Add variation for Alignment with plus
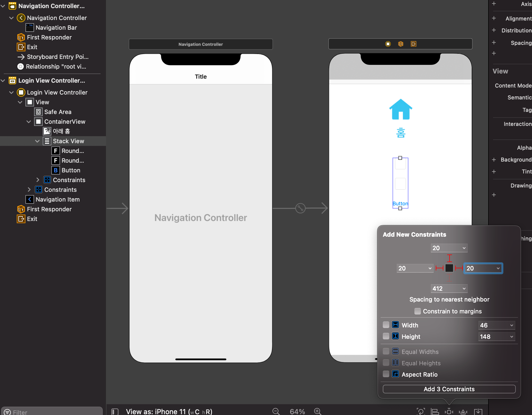532x415 pixels. point(494,18)
